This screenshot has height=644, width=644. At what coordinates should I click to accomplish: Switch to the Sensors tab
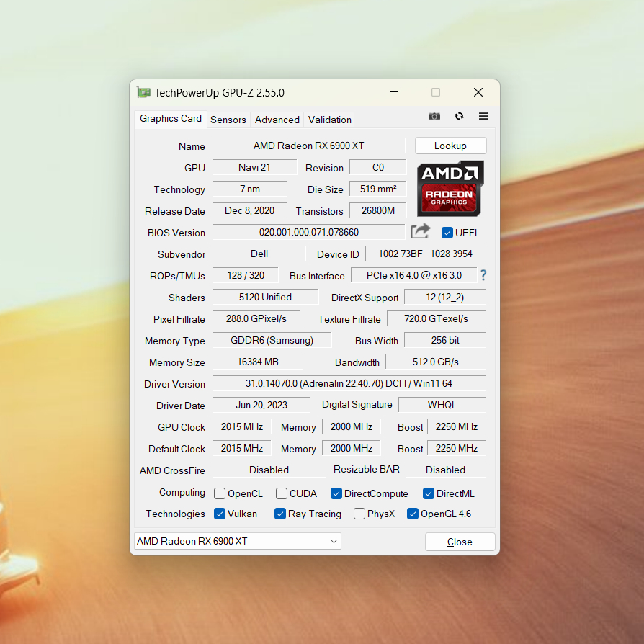pos(228,120)
